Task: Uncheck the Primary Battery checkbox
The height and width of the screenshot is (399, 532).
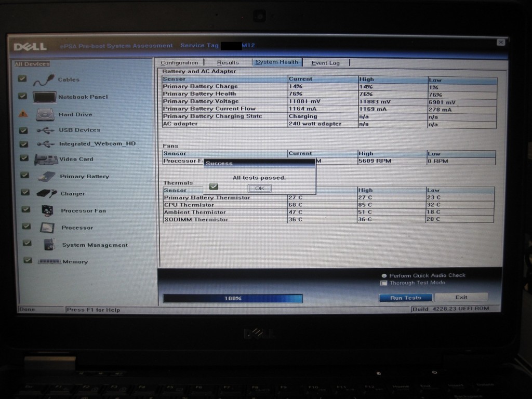Action: pyautogui.click(x=24, y=175)
